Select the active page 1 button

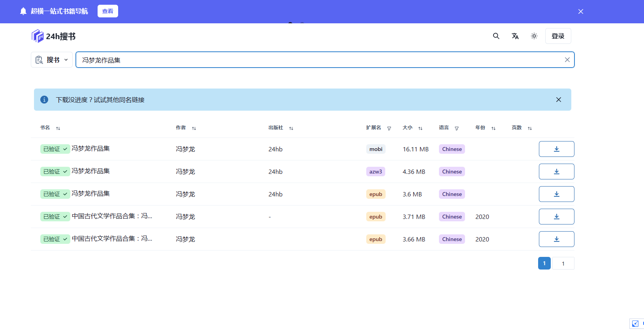pyautogui.click(x=544, y=263)
